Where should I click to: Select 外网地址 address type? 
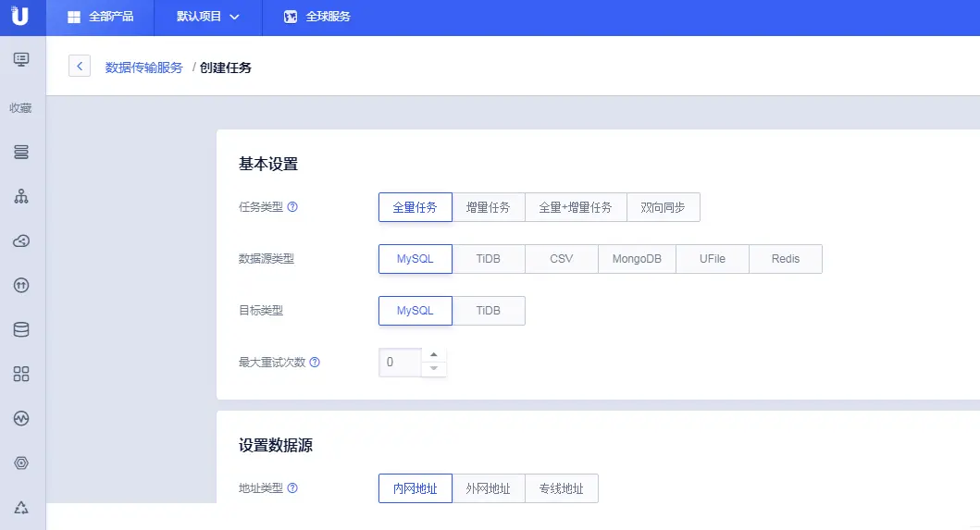click(488, 488)
